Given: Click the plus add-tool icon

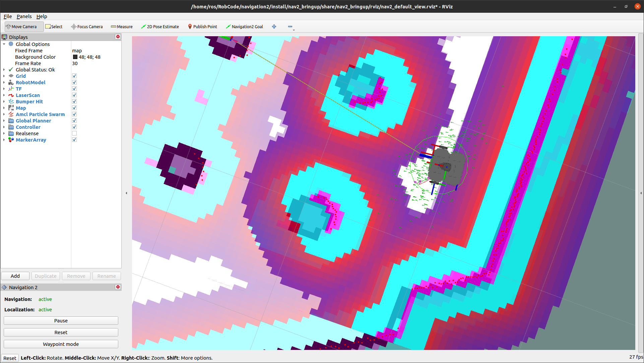Looking at the screenshot, I should coord(274,27).
